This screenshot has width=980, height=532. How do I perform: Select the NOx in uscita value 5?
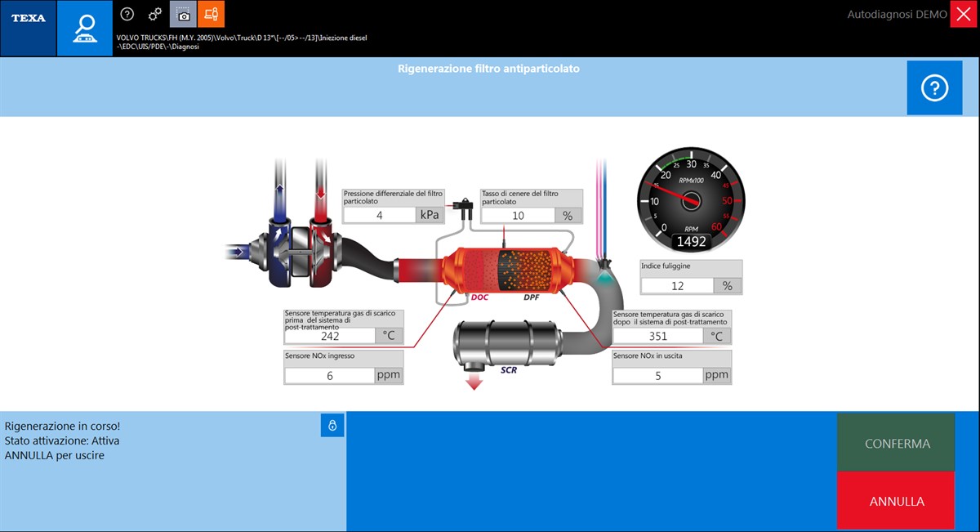(x=657, y=376)
